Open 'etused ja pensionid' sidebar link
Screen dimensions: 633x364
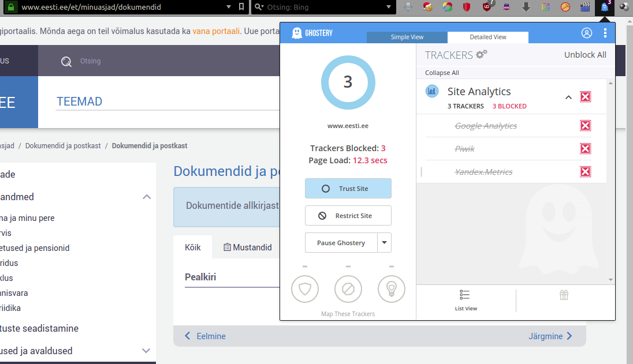tap(35, 248)
